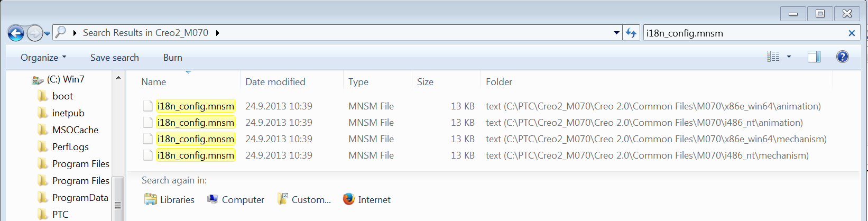Open the address bar history dropdown
868x221 pixels.
click(616, 33)
